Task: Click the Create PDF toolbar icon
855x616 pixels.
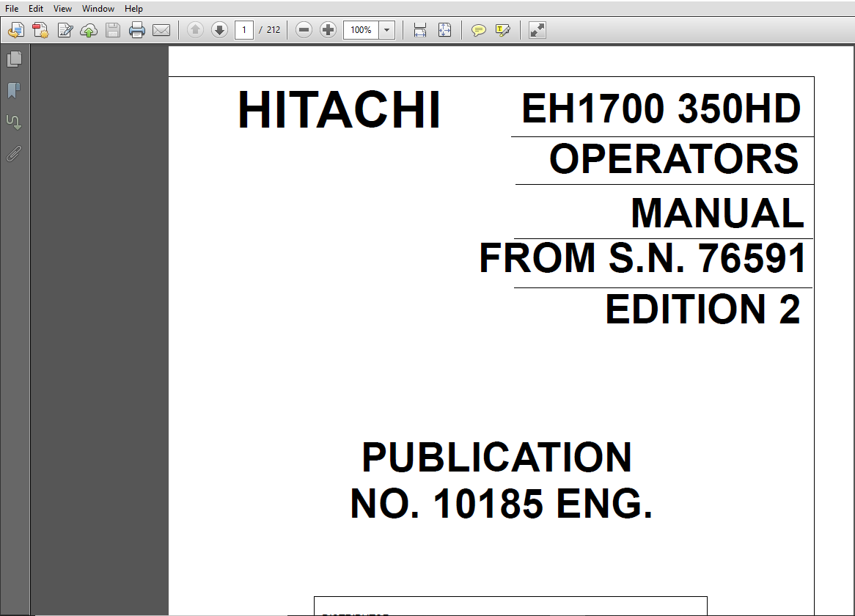Action: 40,30
